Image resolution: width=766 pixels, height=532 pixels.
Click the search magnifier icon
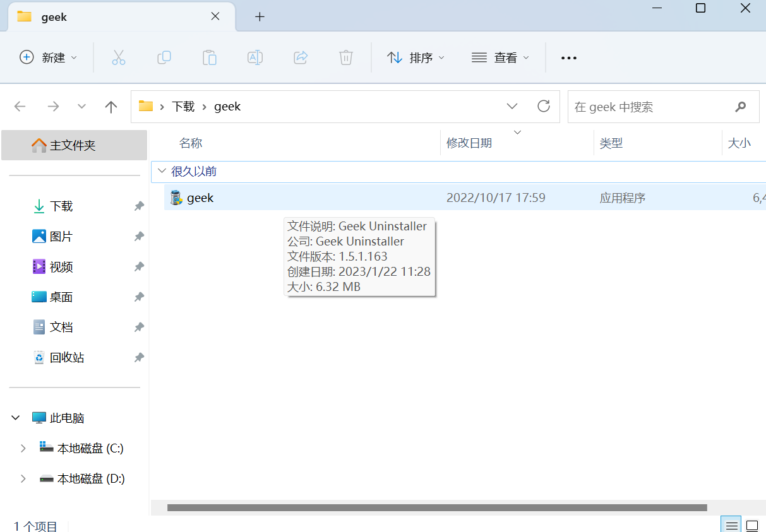tap(741, 107)
